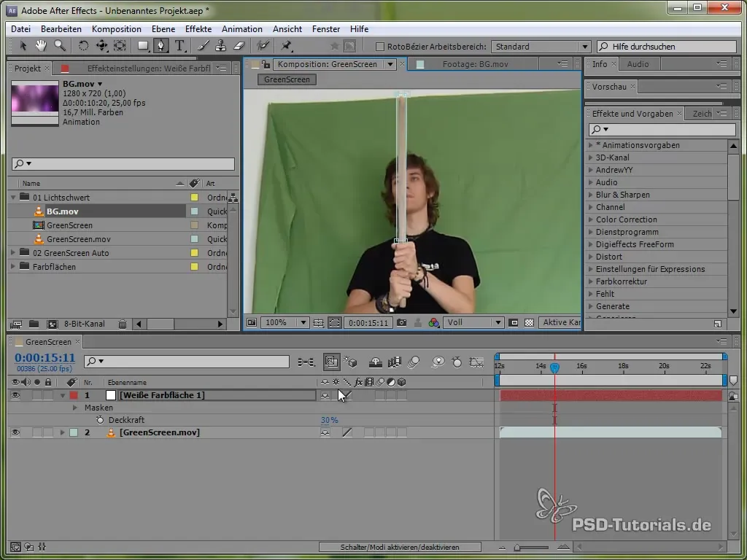747x560 pixels.
Task: Toggle transparency grid icon in viewer
Action: [529, 323]
